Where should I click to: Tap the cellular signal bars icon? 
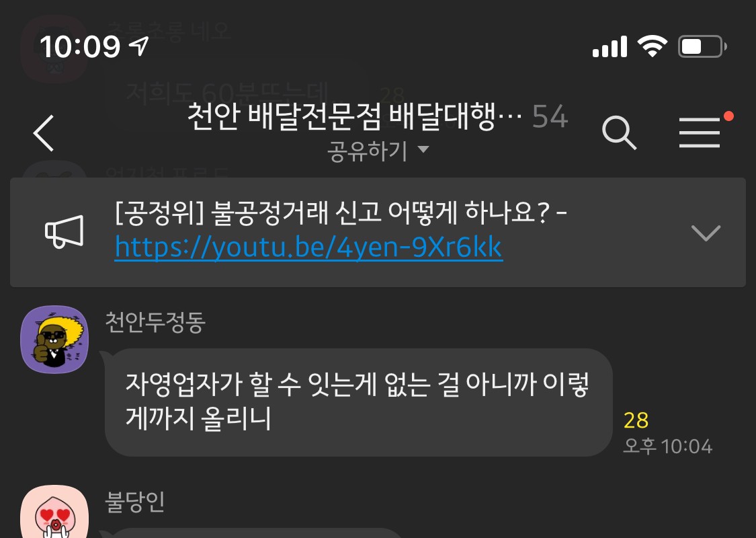click(610, 47)
